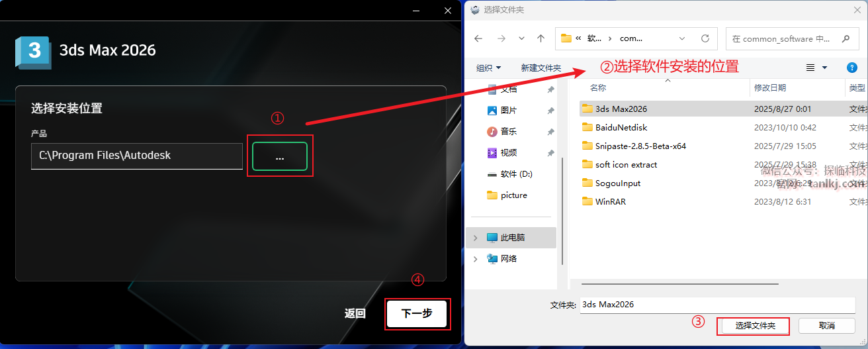Click 新建文件夹 in the toolbar
Viewport: 868px width, 349px height.
[x=541, y=68]
